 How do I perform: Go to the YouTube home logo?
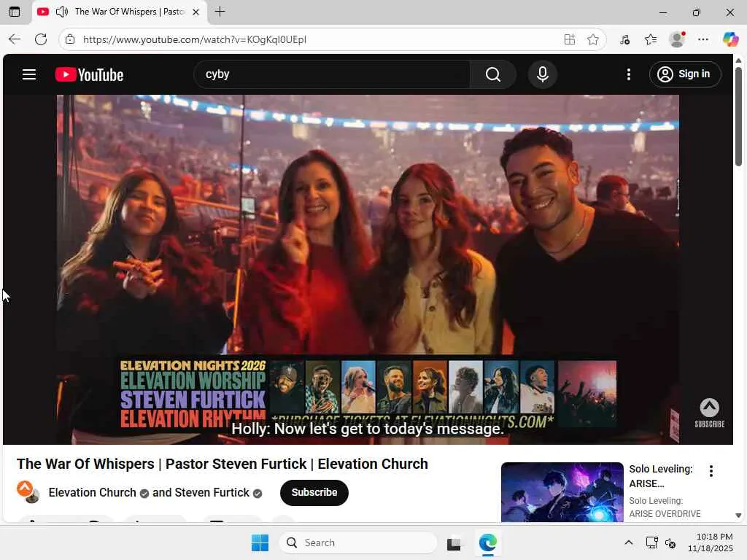pos(89,75)
